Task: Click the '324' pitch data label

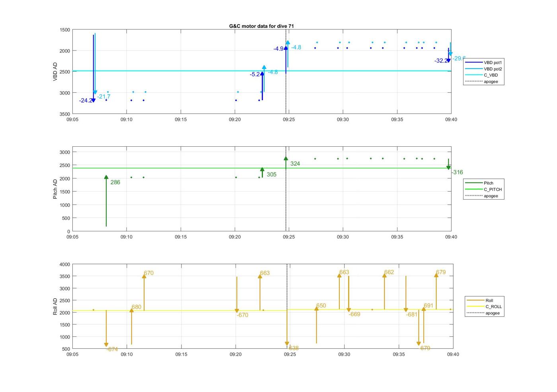Action: (x=295, y=164)
